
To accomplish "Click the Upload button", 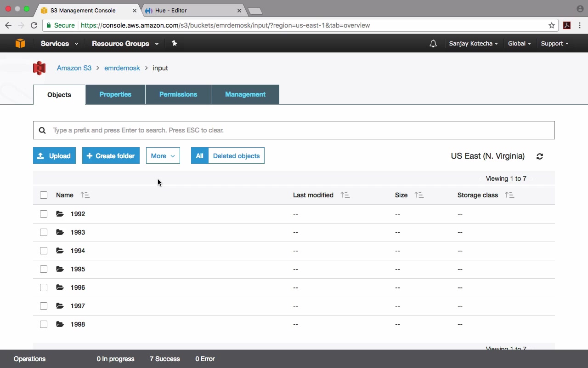I will click(54, 156).
